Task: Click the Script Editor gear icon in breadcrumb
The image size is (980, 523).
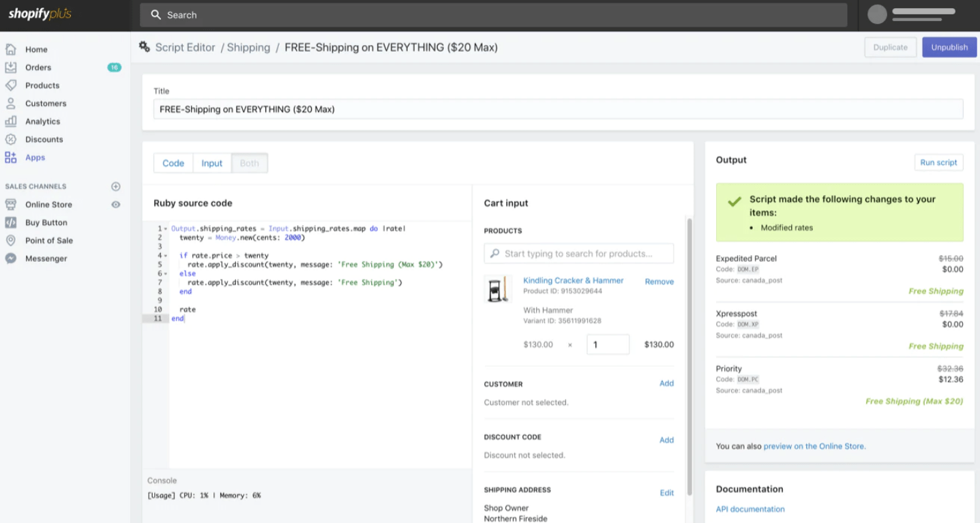Action: 144,46
